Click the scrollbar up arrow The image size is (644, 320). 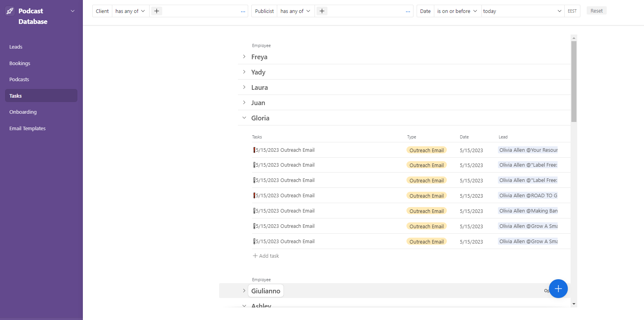574,38
